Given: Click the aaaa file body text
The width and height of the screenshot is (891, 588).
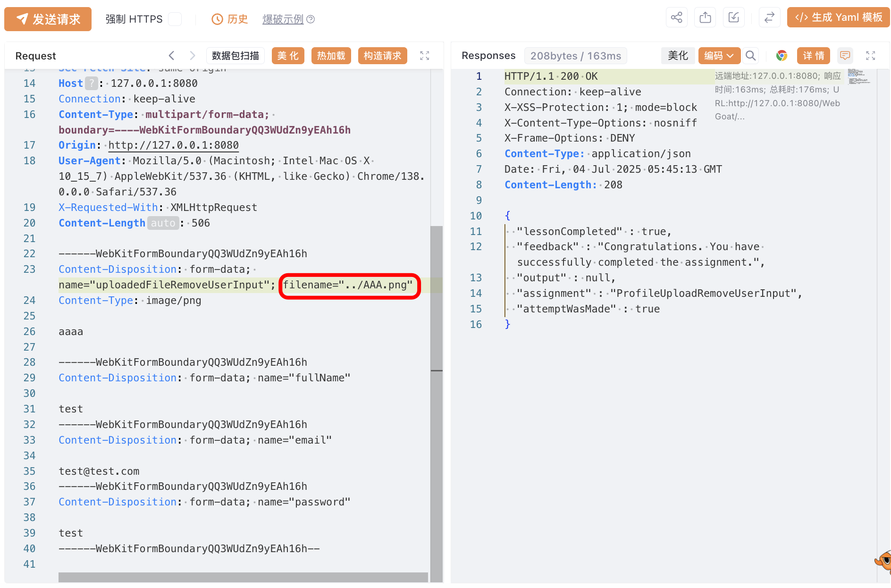Looking at the screenshot, I should (x=71, y=332).
